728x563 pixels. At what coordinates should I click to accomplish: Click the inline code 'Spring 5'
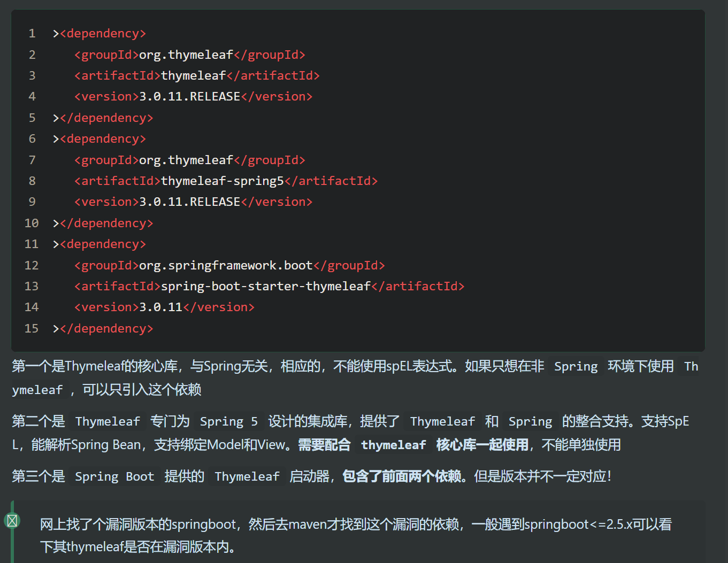pos(228,422)
